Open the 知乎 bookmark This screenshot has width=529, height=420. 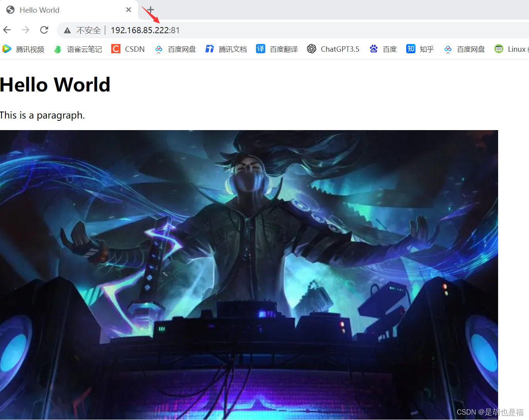pyautogui.click(x=420, y=49)
